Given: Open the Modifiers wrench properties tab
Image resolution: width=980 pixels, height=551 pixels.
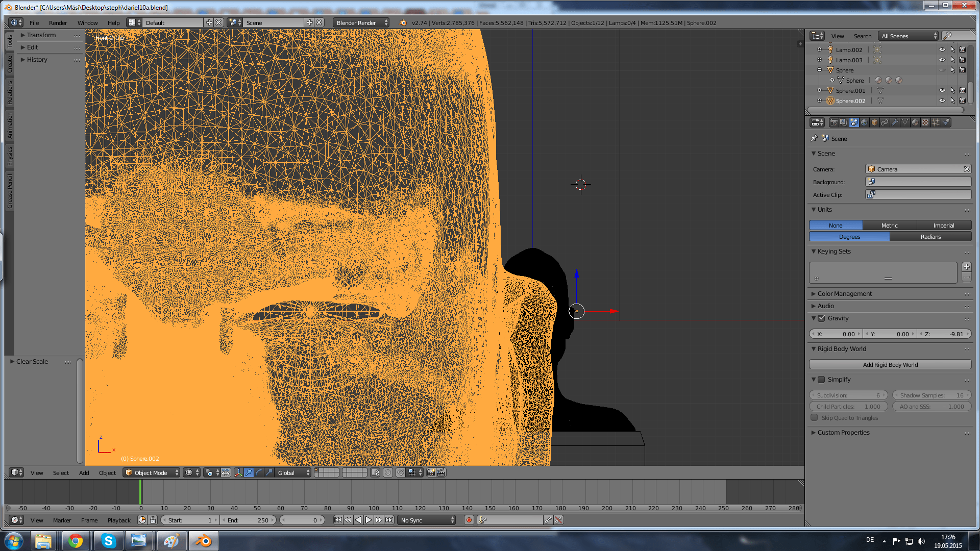Looking at the screenshot, I should [895, 122].
